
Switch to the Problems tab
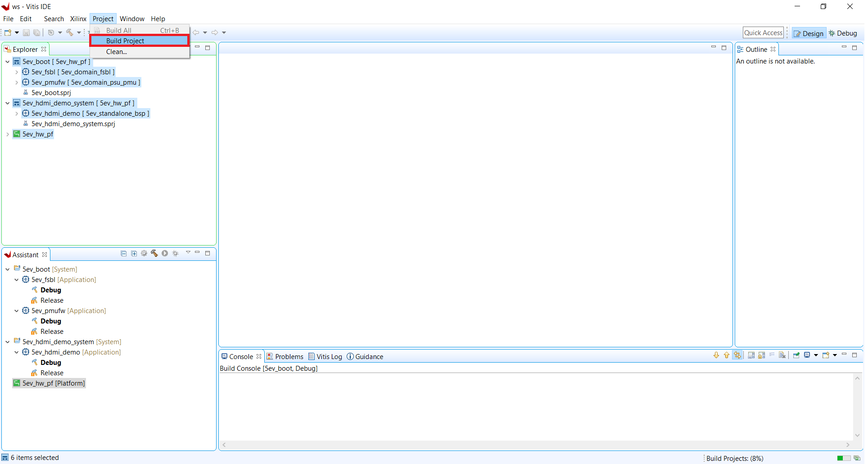click(x=285, y=356)
